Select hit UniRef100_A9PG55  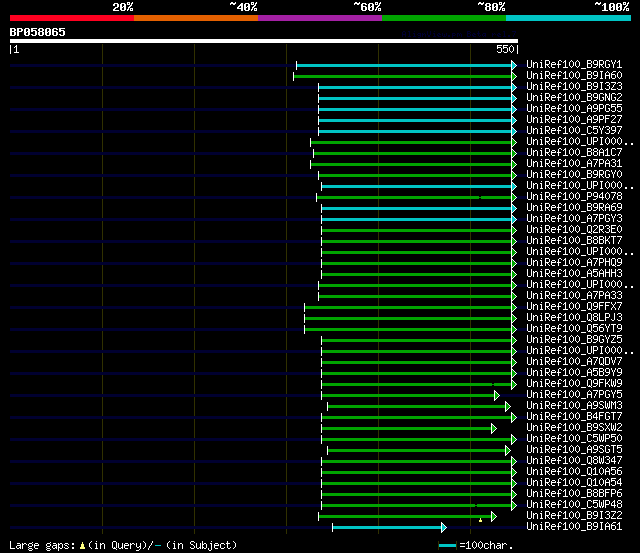(x=574, y=109)
